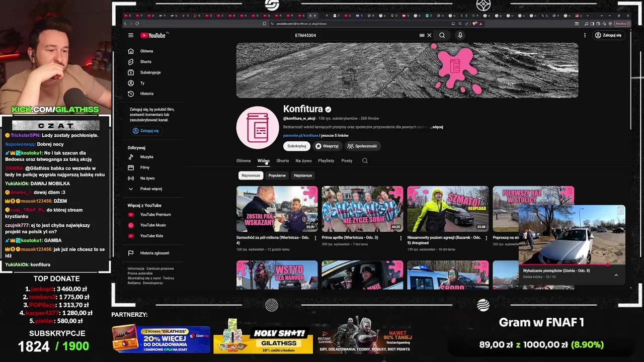Image resolution: width=644 pixels, height=362 pixels.
Task: Open Historia in the sidebar
Action: [x=146, y=94]
